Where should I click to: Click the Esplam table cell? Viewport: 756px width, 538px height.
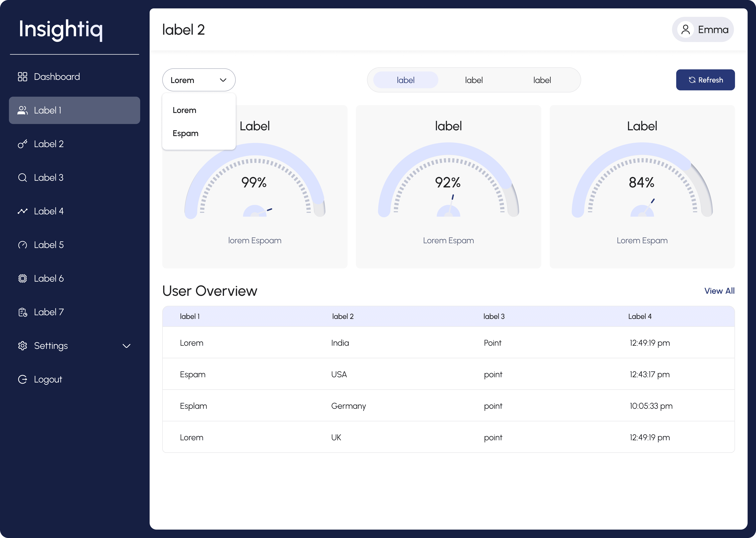point(193,406)
